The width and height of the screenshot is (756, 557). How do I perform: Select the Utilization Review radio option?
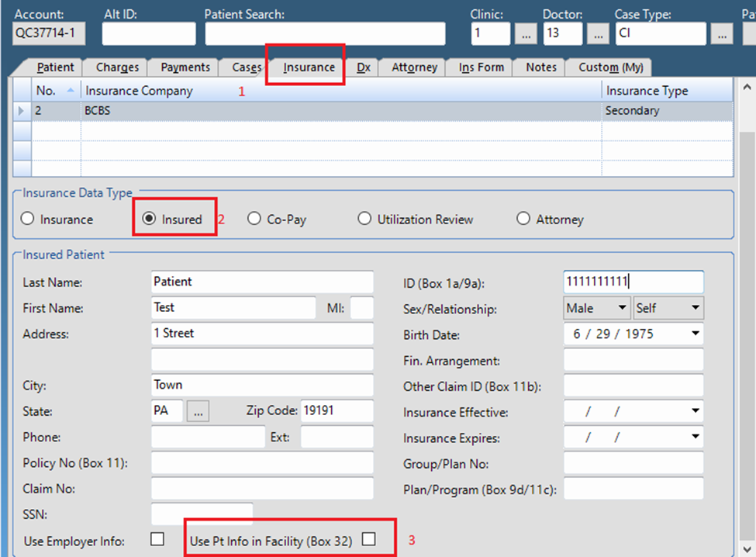pos(364,219)
